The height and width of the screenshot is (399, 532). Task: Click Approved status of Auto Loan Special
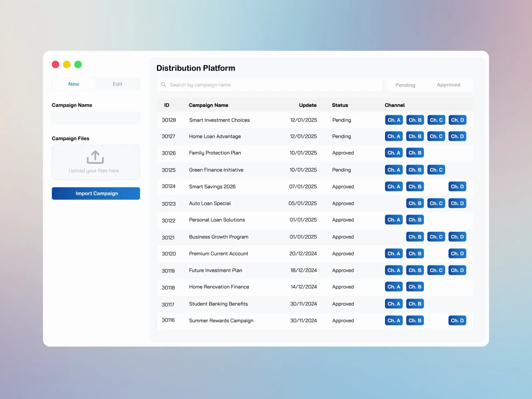tap(343, 203)
